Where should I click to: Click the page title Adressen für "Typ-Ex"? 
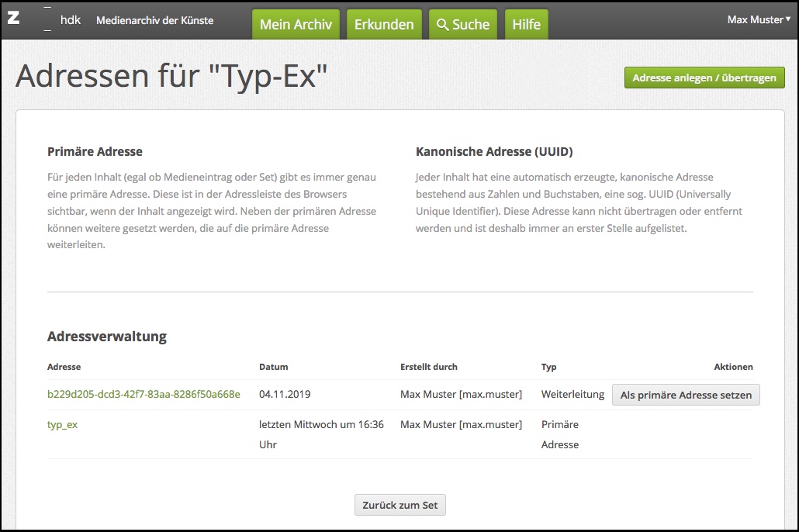(x=171, y=76)
